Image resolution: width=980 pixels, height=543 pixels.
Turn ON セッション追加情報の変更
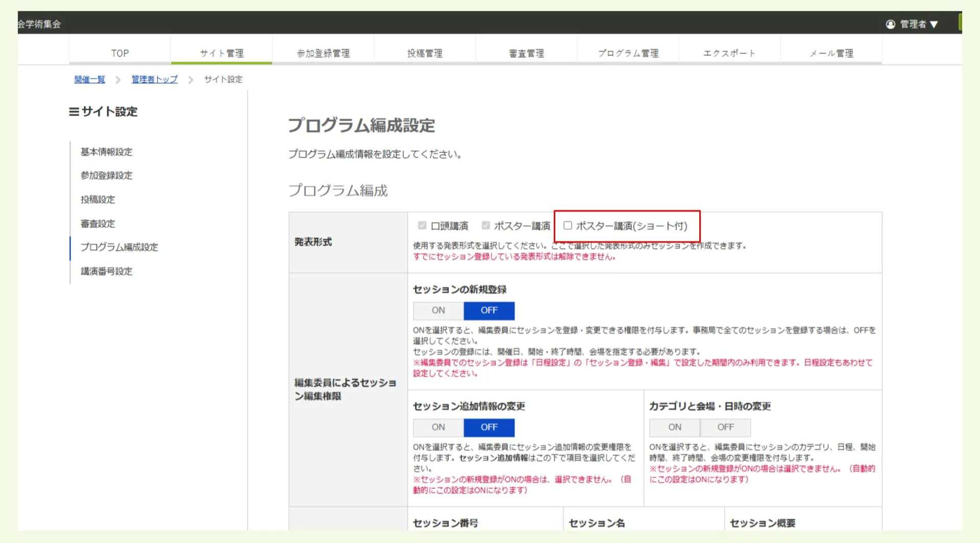tap(437, 427)
